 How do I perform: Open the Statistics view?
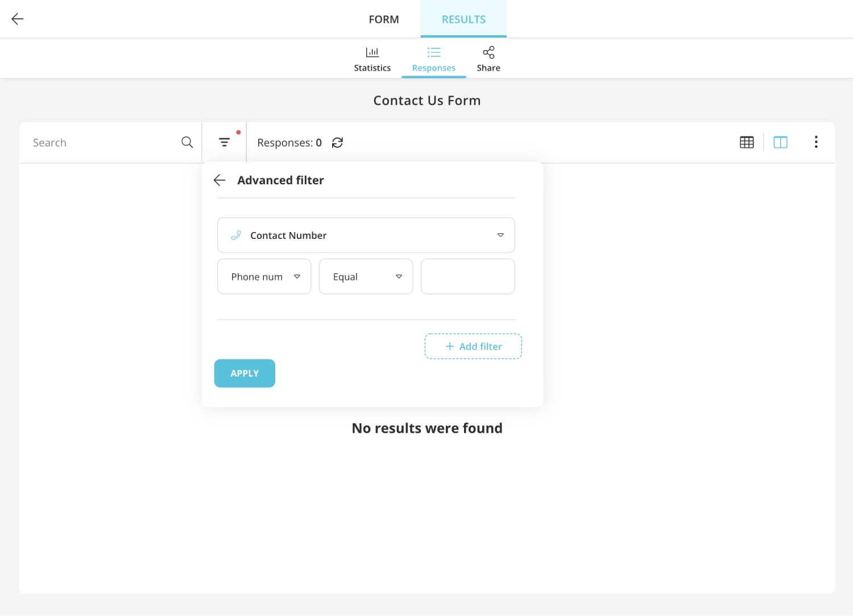click(372, 57)
